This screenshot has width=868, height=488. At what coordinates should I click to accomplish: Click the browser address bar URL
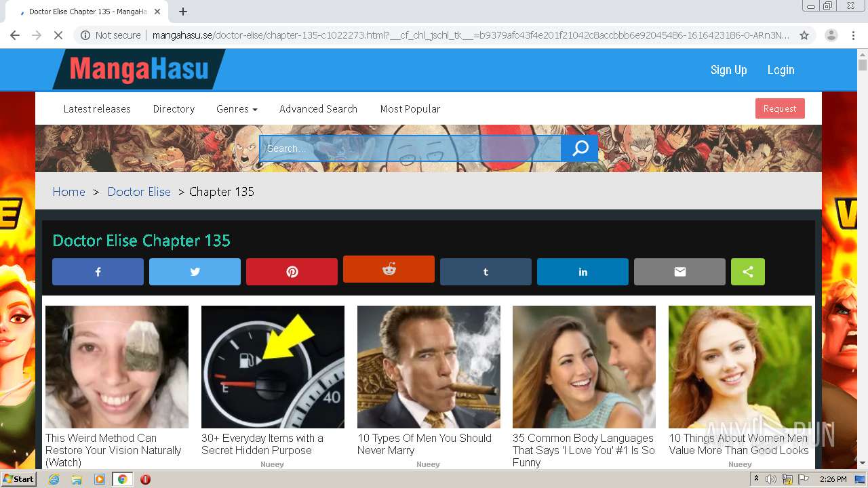click(x=471, y=35)
